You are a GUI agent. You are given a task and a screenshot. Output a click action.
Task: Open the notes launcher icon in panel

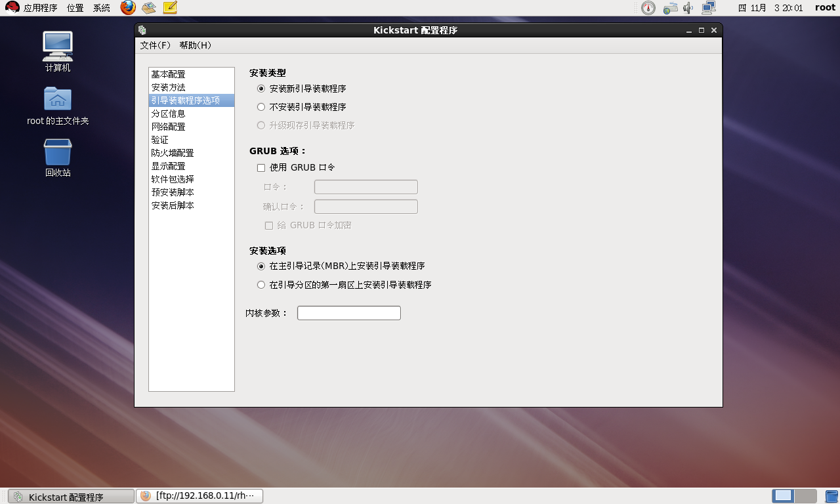[170, 8]
